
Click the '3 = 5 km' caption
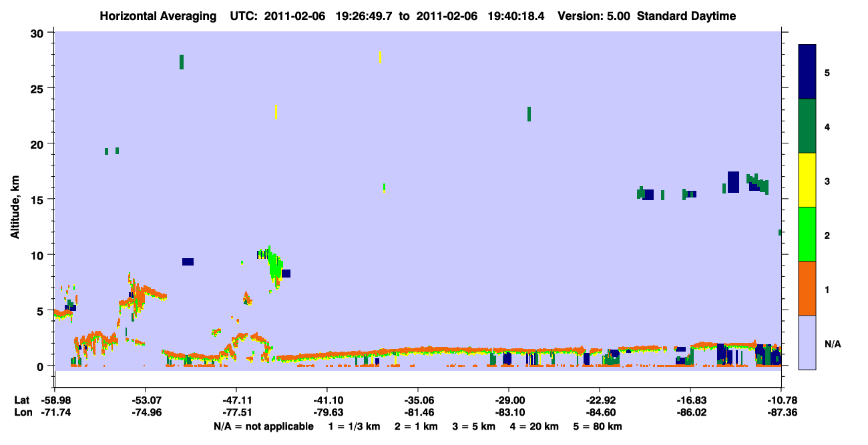(x=473, y=426)
